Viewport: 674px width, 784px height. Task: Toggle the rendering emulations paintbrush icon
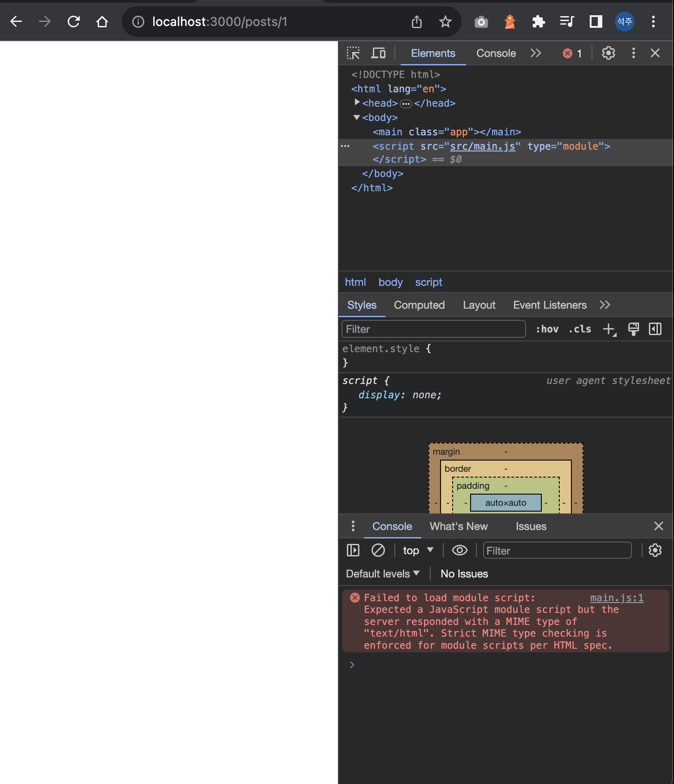pos(634,329)
